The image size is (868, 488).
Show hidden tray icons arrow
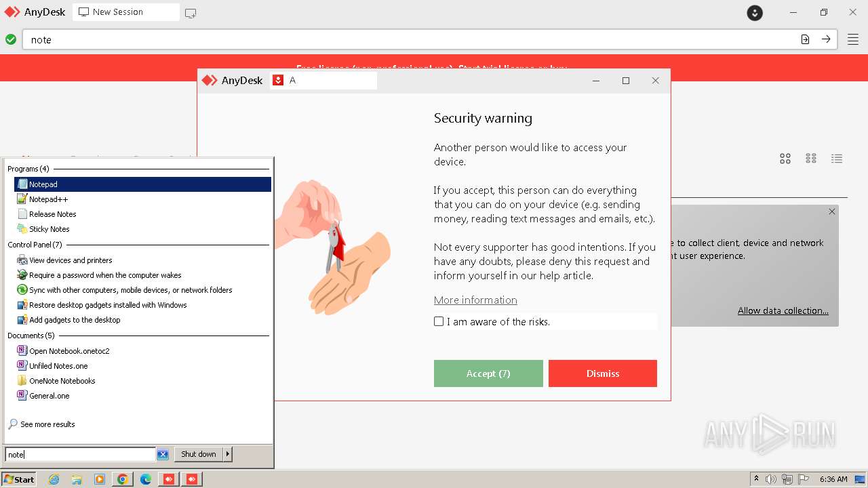coord(756,479)
